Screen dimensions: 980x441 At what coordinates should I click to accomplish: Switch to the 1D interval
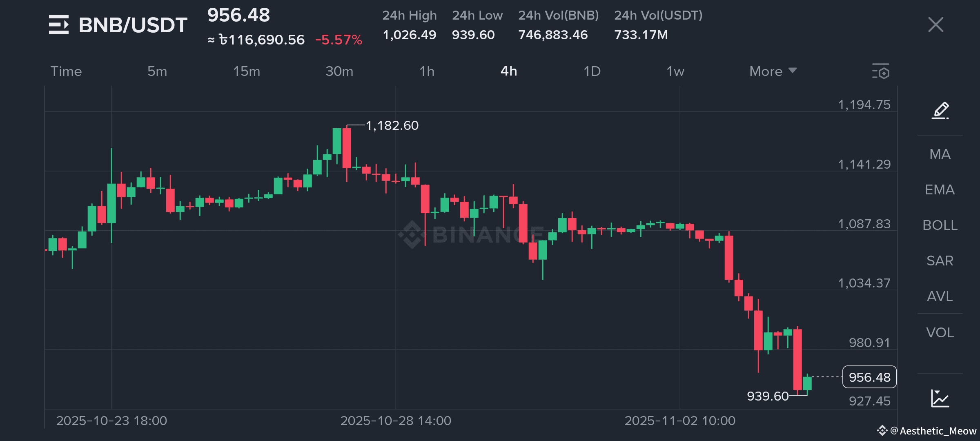[592, 71]
